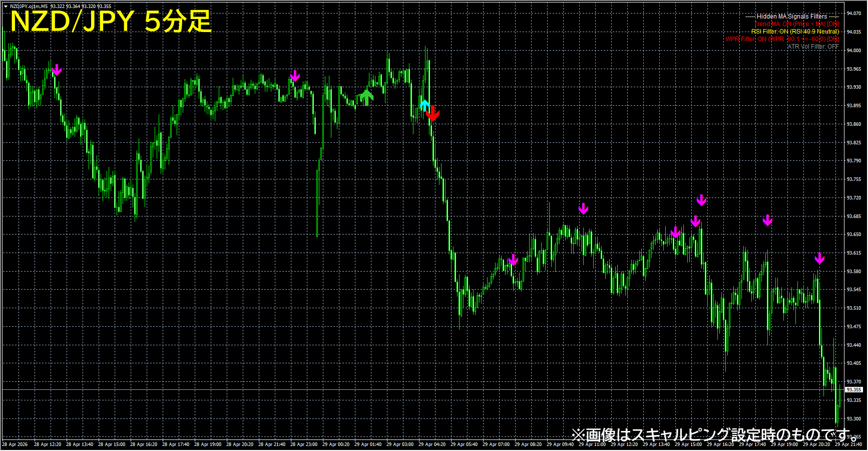Select the red down arrow near 29 Apr 04:20

click(433, 114)
